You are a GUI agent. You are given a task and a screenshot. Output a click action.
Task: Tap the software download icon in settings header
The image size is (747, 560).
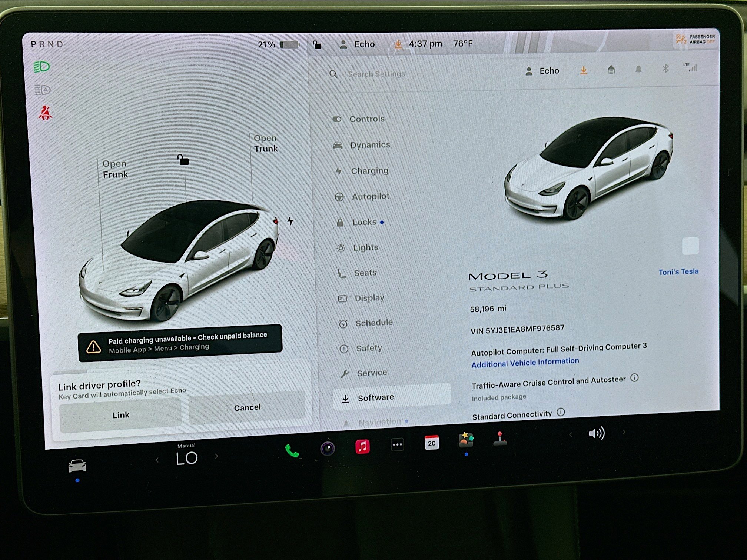pyautogui.click(x=583, y=70)
